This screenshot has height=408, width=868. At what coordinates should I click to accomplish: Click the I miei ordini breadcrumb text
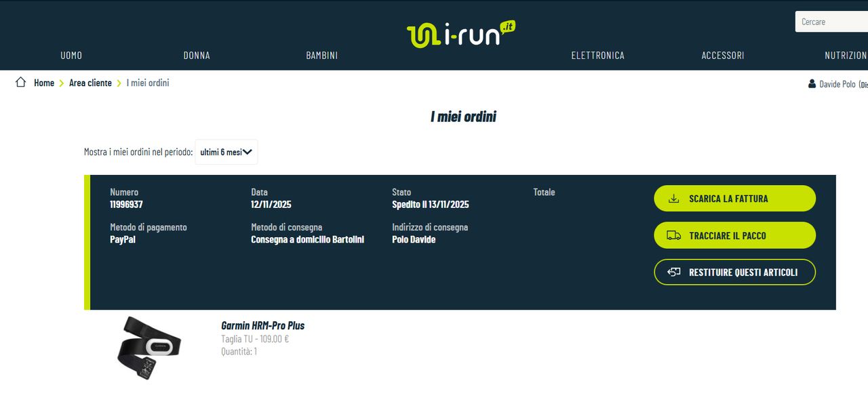click(148, 83)
